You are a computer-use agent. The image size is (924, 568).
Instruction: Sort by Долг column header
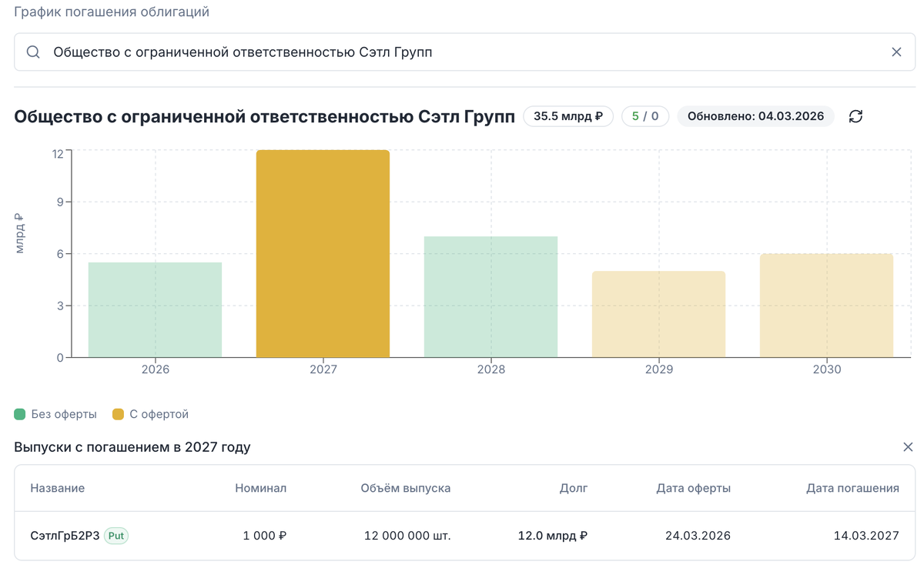[574, 488]
